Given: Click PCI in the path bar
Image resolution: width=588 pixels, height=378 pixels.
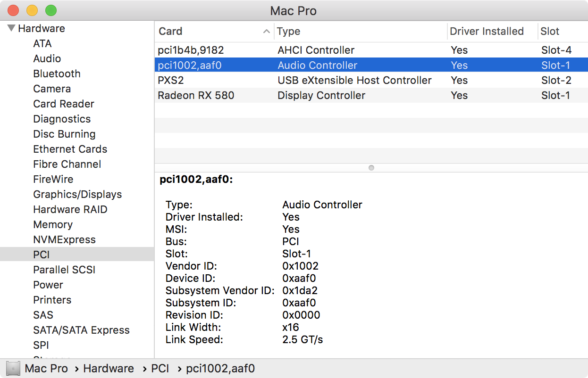Looking at the screenshot, I should click(x=160, y=369).
